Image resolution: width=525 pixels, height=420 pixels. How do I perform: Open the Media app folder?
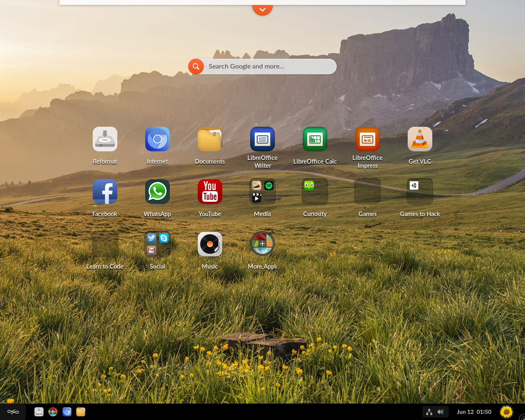[262, 192]
